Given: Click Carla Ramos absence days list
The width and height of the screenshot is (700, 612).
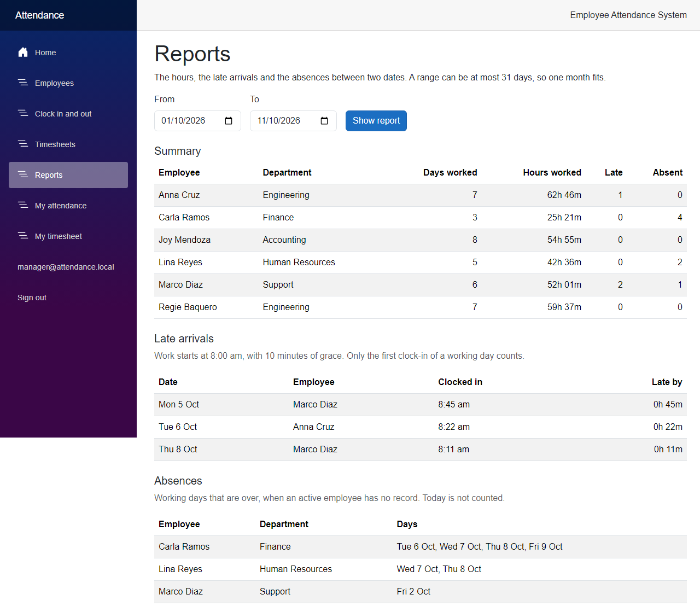Looking at the screenshot, I should (480, 546).
